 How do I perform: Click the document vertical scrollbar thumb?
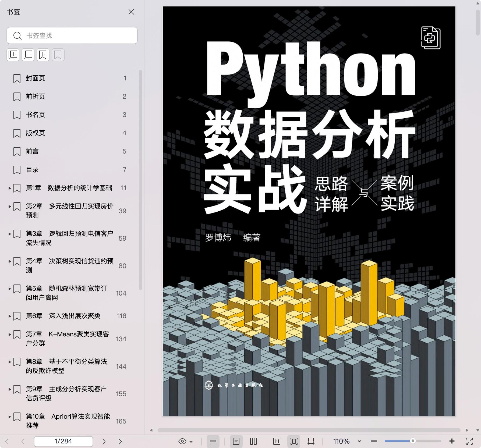coord(478,23)
